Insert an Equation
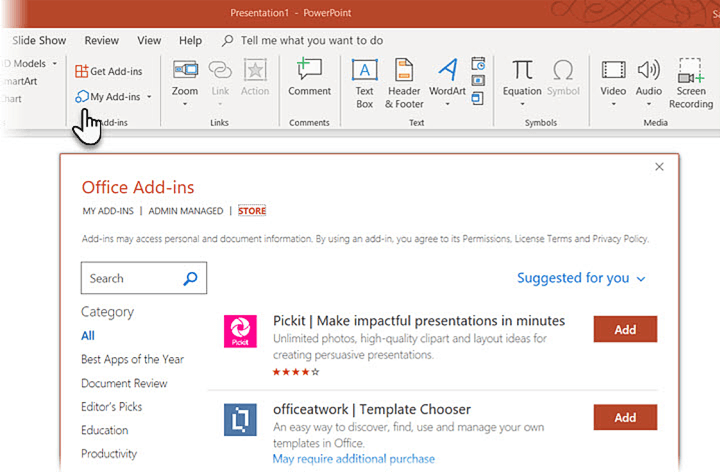Screen dimensions: 720x472 522,78
